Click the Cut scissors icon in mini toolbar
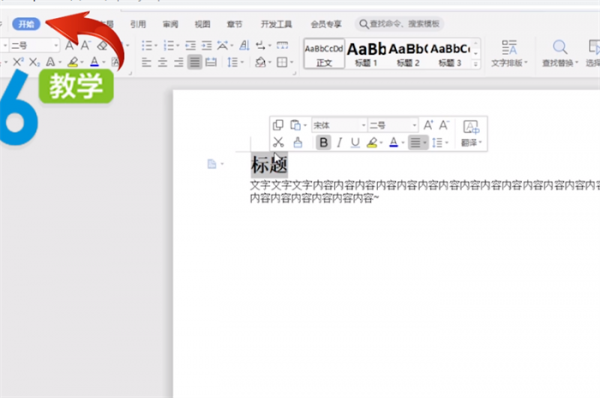 279,143
